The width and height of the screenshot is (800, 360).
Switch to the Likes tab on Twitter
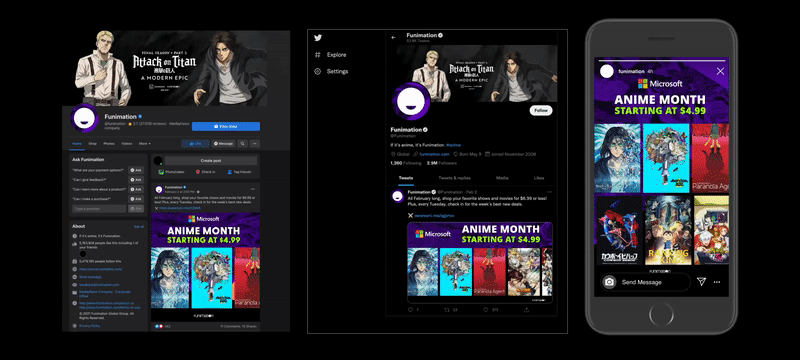pos(539,178)
